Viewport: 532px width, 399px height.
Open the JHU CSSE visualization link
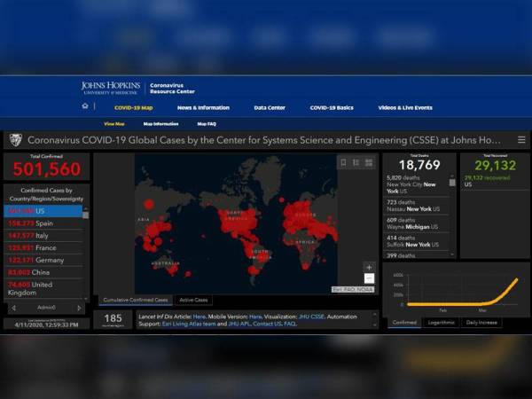click(311, 317)
